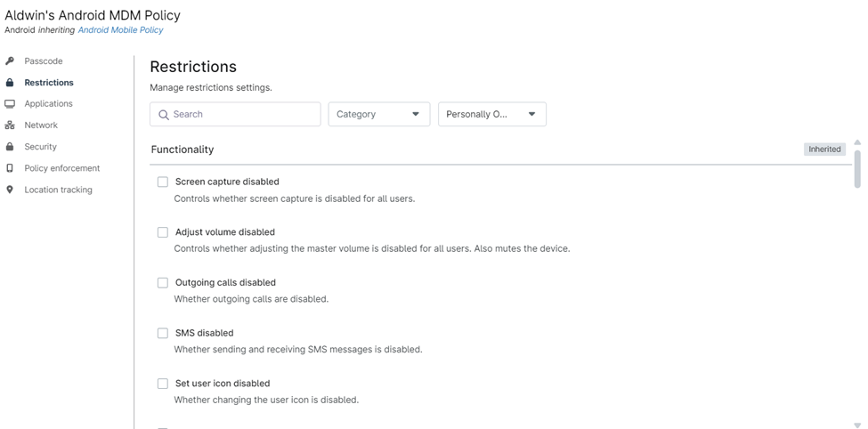Focus the restrictions Search field
Viewport: 868px width, 429px height.
[242, 115]
